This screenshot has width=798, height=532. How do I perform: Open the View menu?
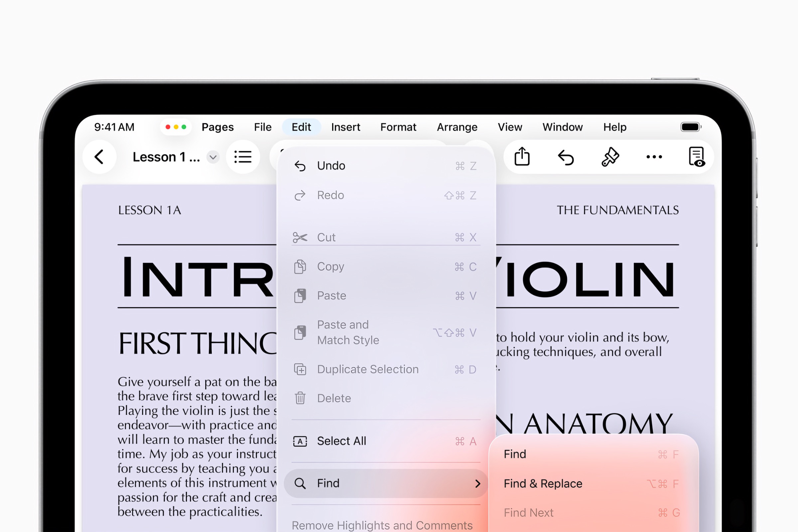pyautogui.click(x=510, y=127)
